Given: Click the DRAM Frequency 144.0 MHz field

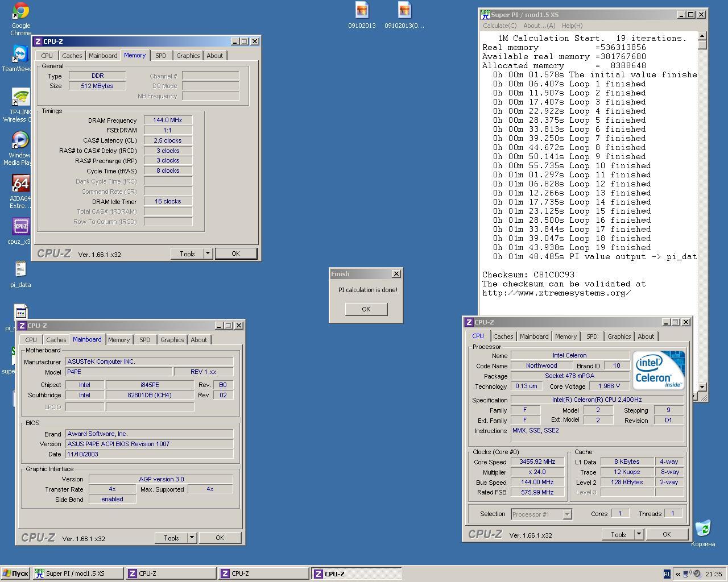Looking at the screenshot, I should coord(168,120).
